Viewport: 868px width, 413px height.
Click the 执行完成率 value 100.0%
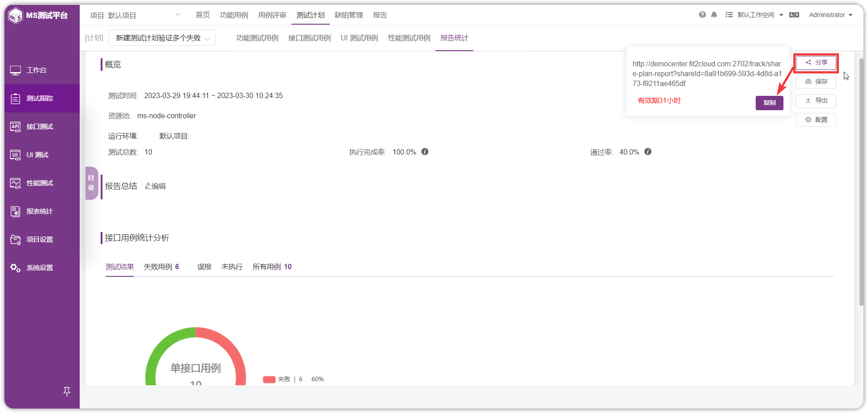point(404,152)
